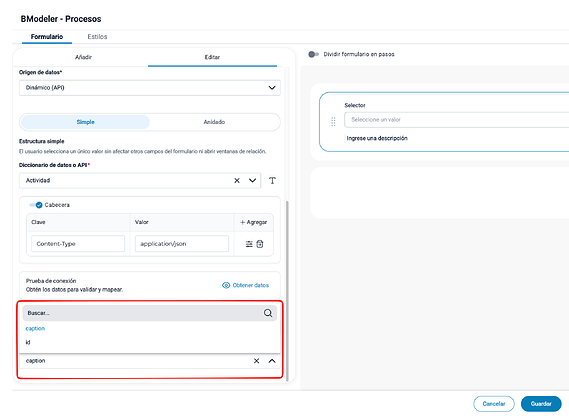The height and width of the screenshot is (420, 569).
Task: Click the Guardar button
Action: pos(541,404)
